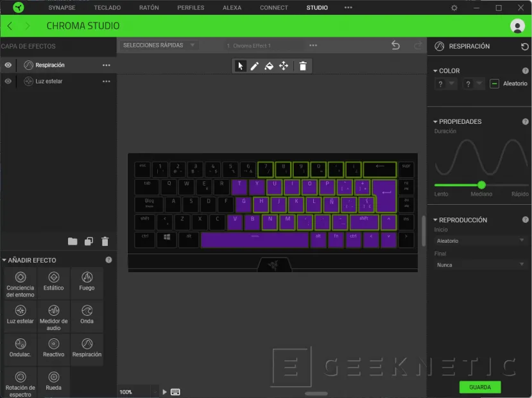This screenshot has width=532, height=398.
Task: Choose the paint bucket fill tool
Action: (269, 66)
